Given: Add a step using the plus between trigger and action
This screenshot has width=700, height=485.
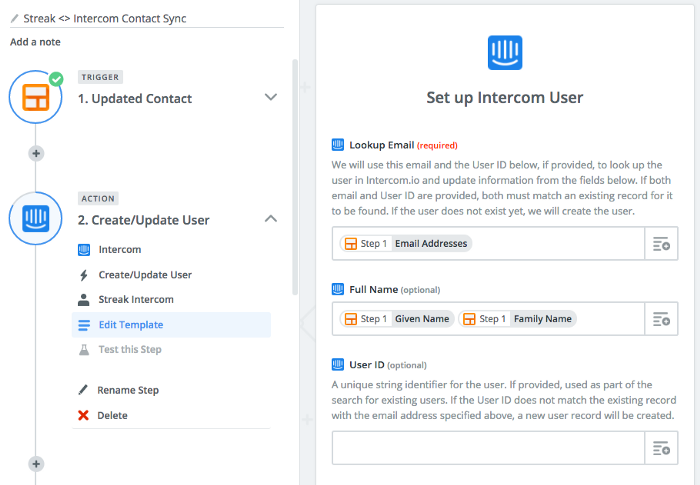Looking at the screenshot, I should coord(36,154).
